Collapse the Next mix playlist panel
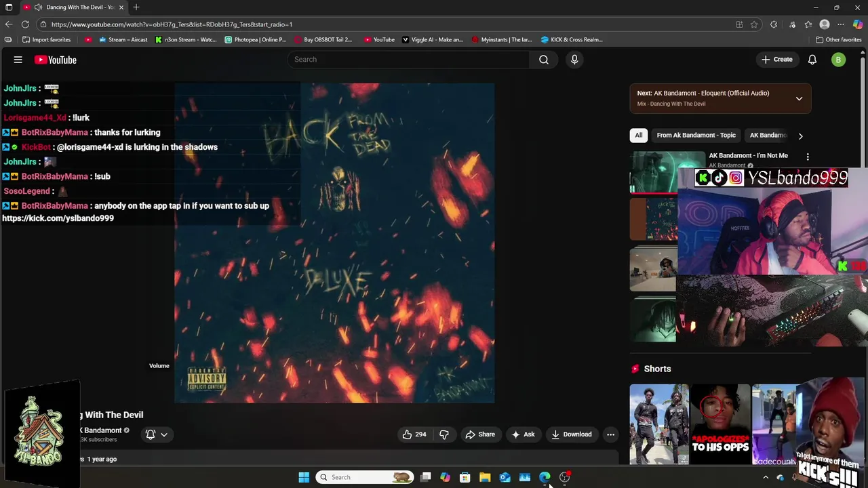 tap(799, 98)
